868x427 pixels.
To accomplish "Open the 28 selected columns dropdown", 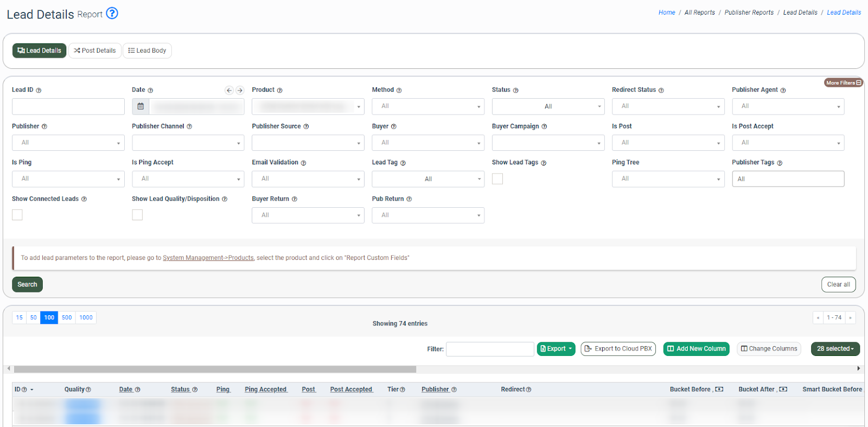I will pos(835,349).
